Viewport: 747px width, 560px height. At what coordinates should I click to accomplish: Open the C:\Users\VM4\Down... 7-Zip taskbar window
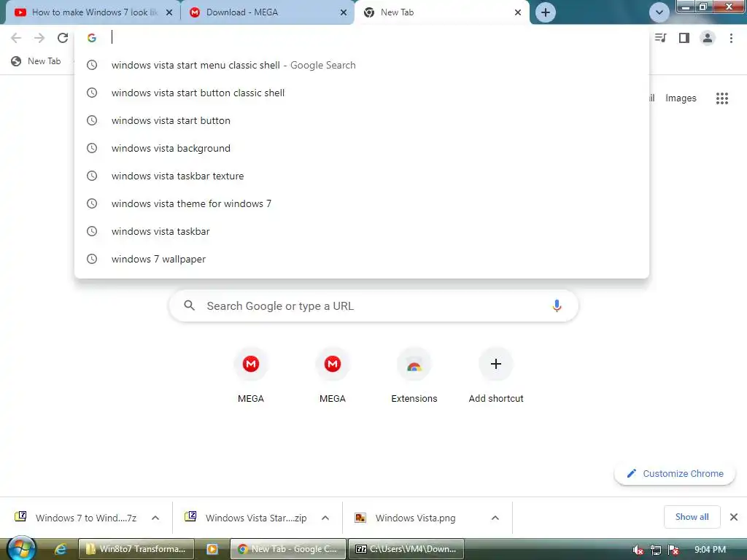pyautogui.click(x=406, y=549)
